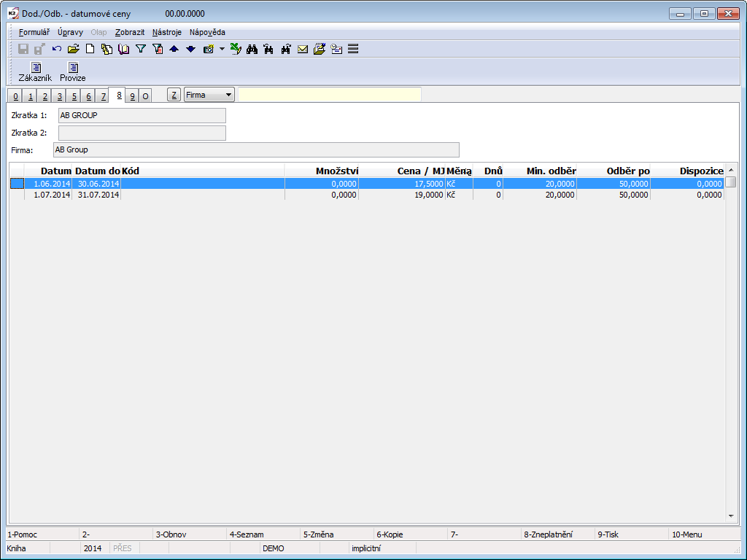This screenshot has height=560, width=747.
Task: Switch to page tab O
Action: tap(145, 96)
